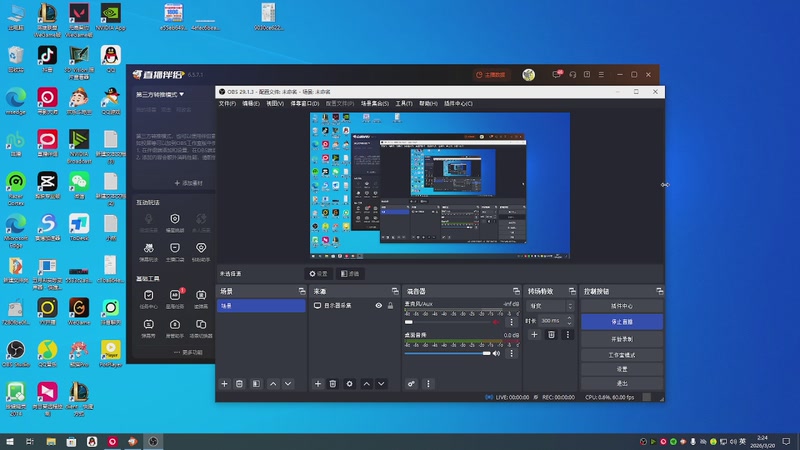This screenshot has height=450, width=800.
Task: Open Tools menu in OBS
Action: (x=404, y=104)
